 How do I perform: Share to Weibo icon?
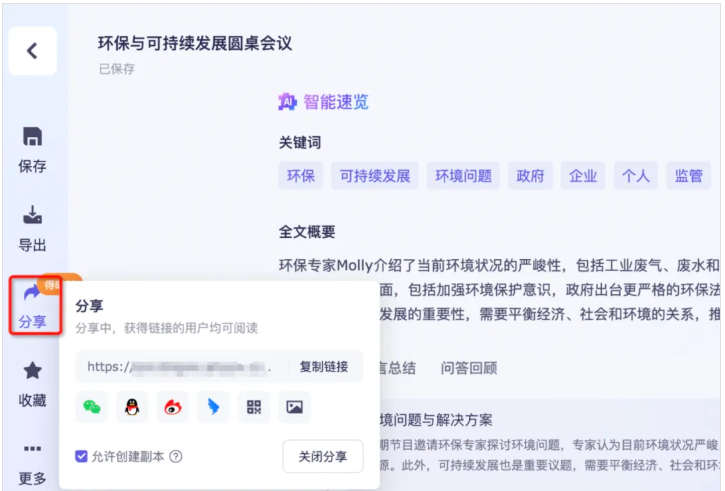point(171,407)
